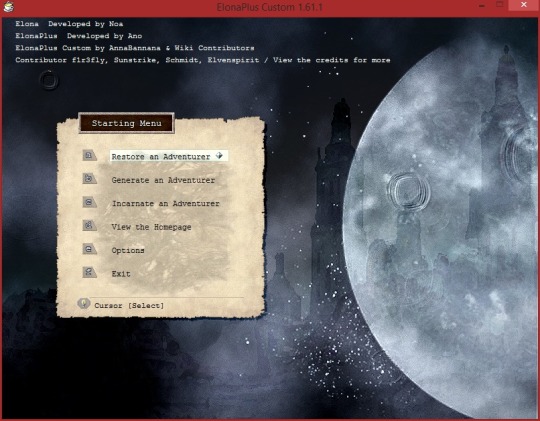Image resolution: width=540 pixels, height=421 pixels.
Task: Click key icon beside Options
Action: [90, 249]
